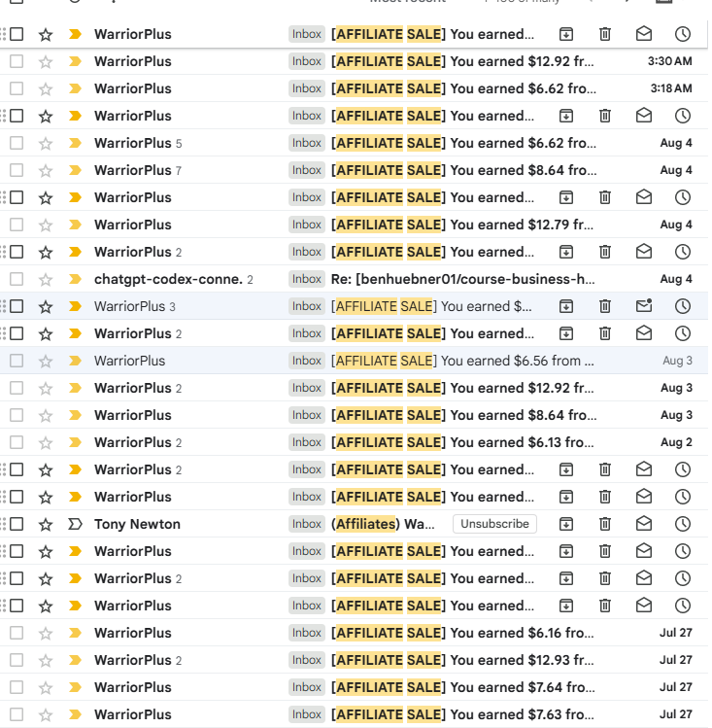
Task: Star the WarriorPlus 7 conversation
Action: pos(46,171)
